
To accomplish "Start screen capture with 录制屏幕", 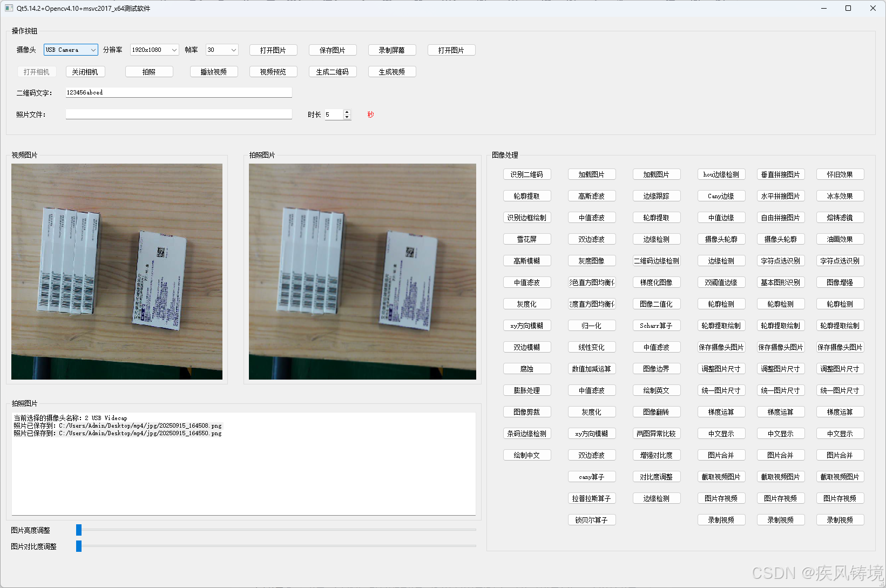I will 392,50.
